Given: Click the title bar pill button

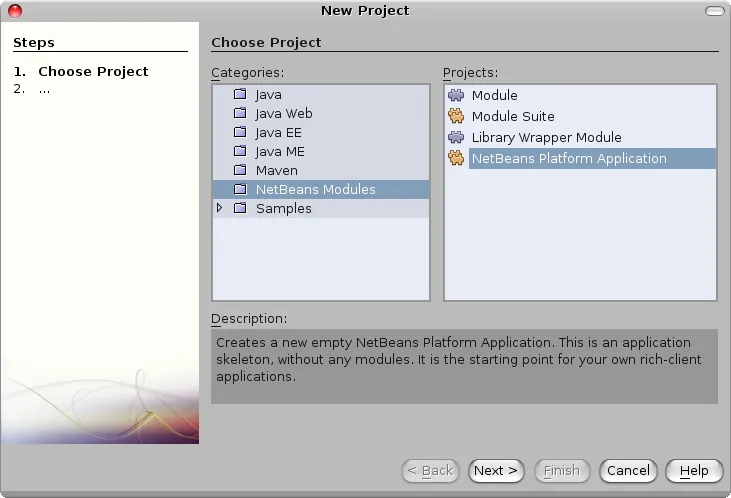Looking at the screenshot, I should pyautogui.click(x=715, y=11).
